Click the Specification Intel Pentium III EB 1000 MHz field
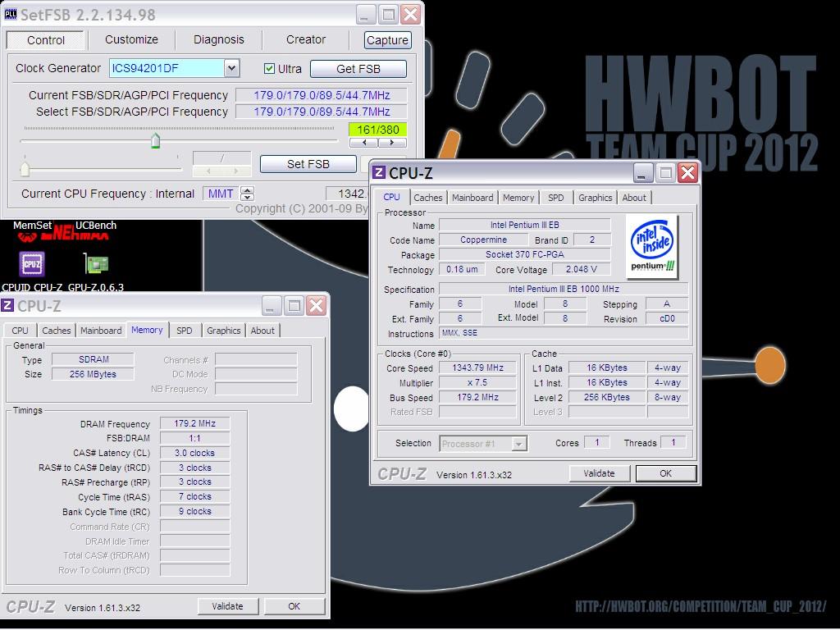 (564, 289)
